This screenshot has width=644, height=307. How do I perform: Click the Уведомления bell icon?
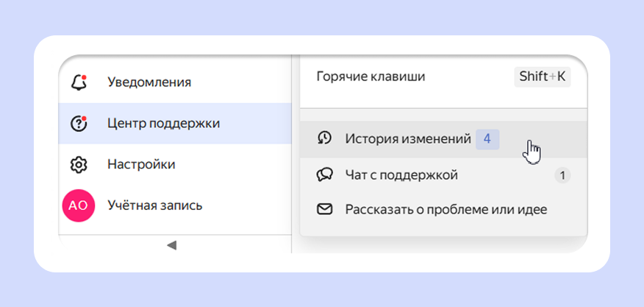(79, 82)
